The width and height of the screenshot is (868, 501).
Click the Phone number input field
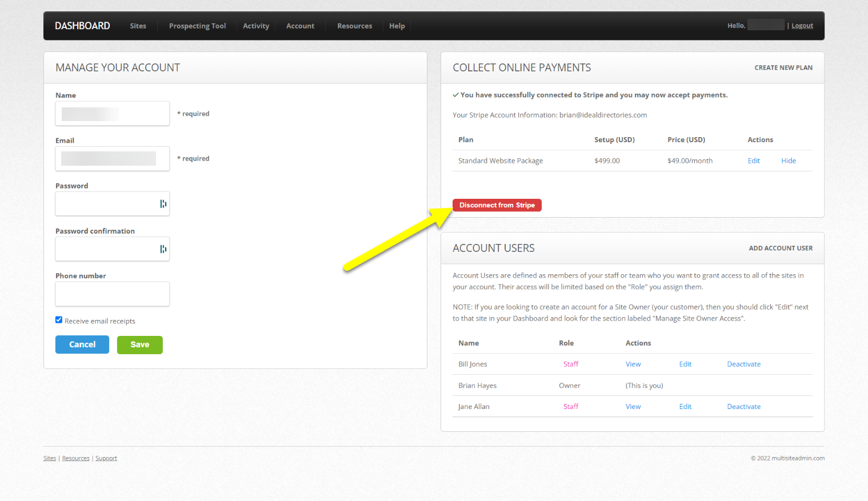pos(113,294)
